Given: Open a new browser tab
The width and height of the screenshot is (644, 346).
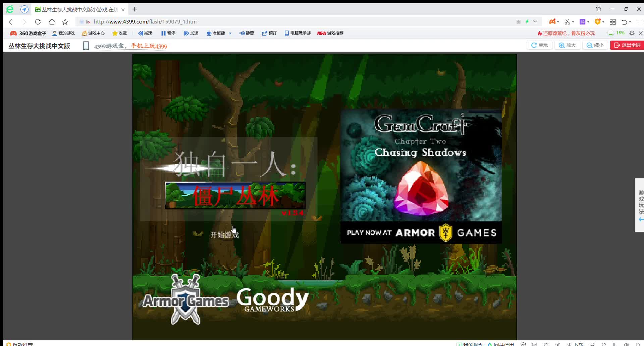Looking at the screenshot, I should pyautogui.click(x=135, y=9).
